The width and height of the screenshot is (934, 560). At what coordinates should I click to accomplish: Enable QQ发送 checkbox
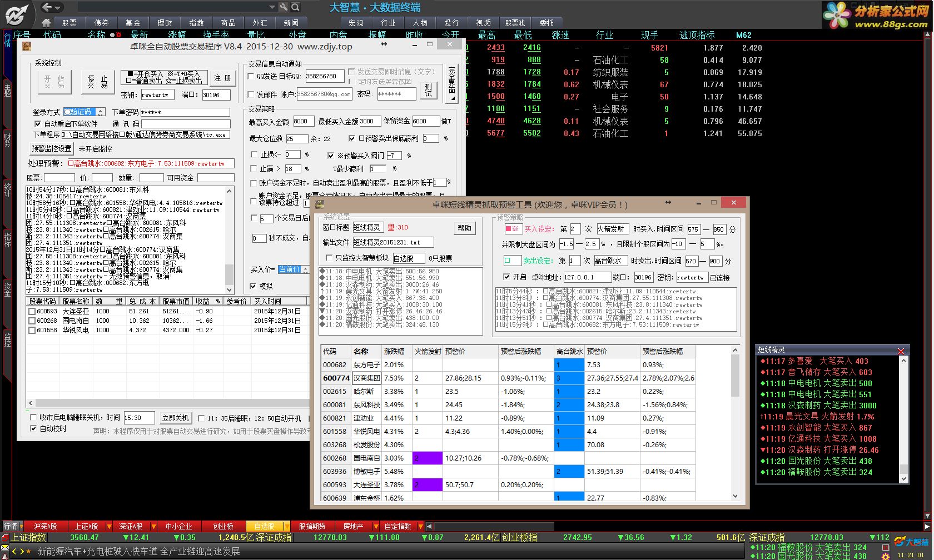tap(251, 76)
